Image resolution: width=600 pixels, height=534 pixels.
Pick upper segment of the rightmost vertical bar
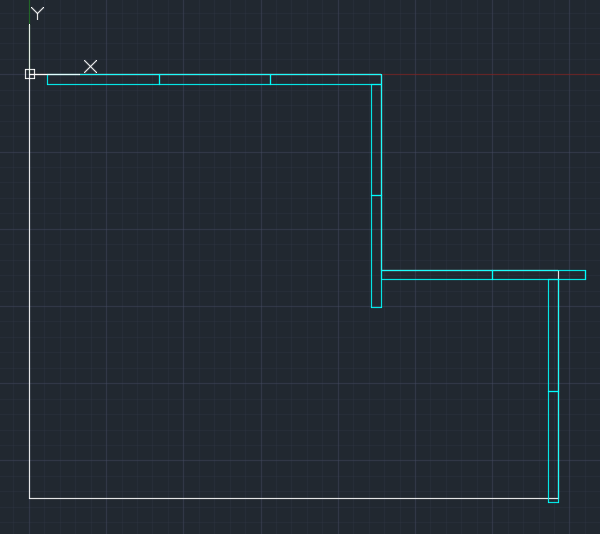[x=553, y=335]
